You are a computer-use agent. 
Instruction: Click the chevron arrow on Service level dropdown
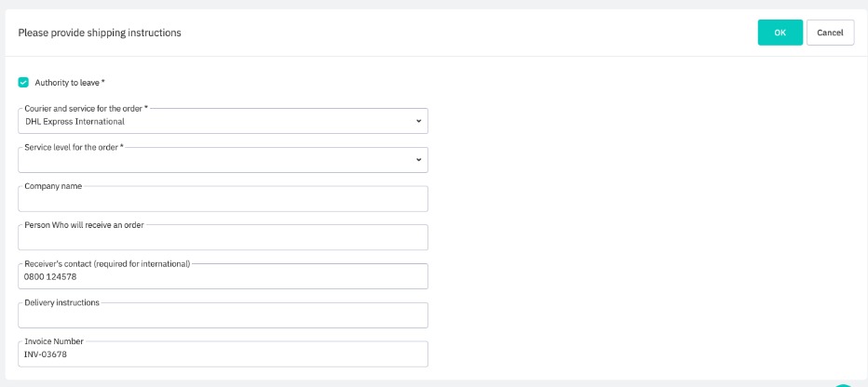(418, 160)
